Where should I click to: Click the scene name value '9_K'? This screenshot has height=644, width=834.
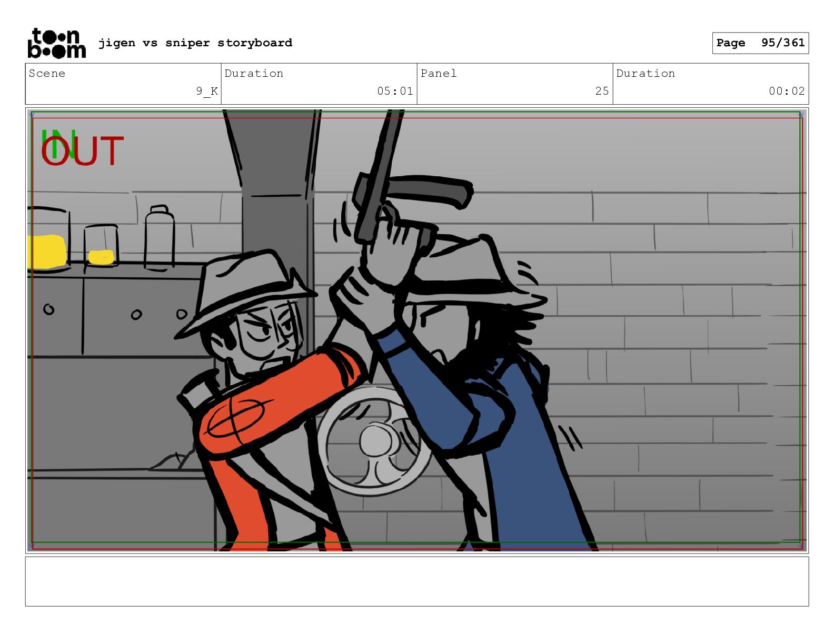pos(207,91)
